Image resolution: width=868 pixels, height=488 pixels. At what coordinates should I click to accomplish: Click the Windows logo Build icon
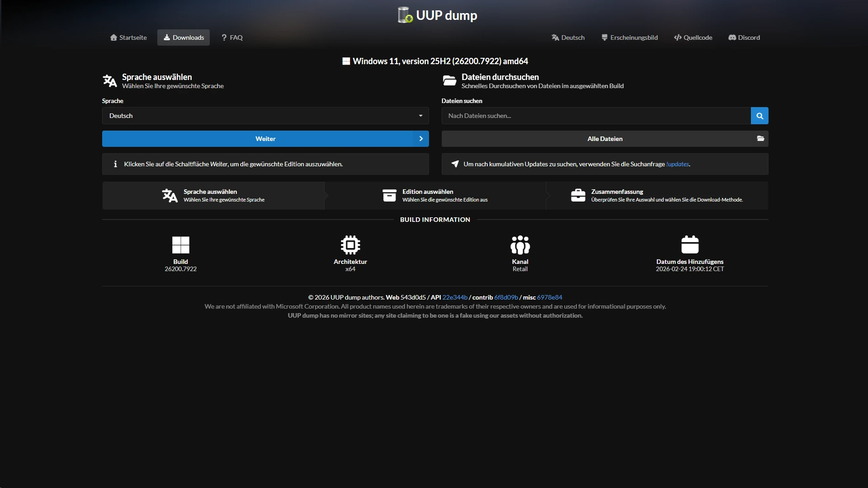[x=180, y=245]
